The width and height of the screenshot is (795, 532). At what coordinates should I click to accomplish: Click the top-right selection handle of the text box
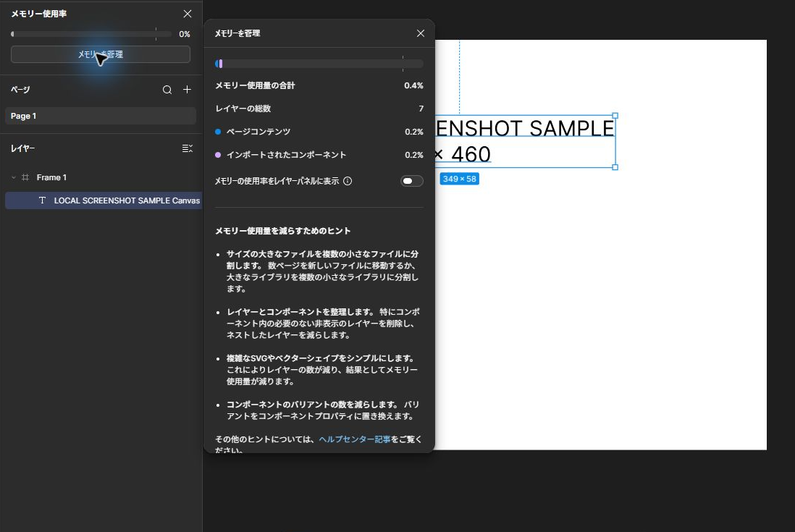[615, 116]
